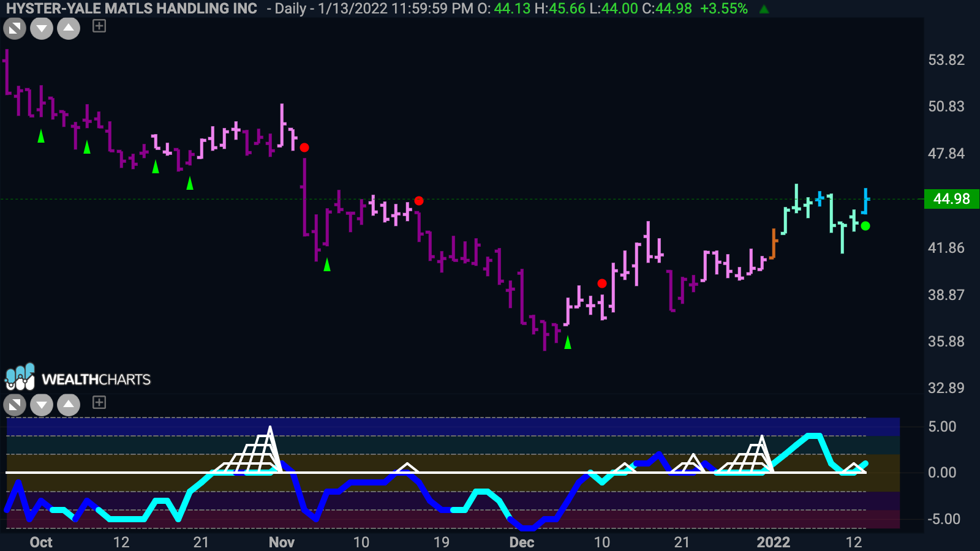Add indicator with plus on oscillator pane

click(99, 402)
